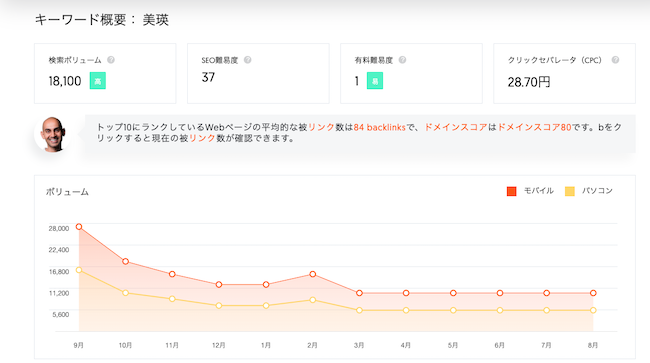Click the SEO難易度 value 37
650x363 pixels.
pos(208,77)
